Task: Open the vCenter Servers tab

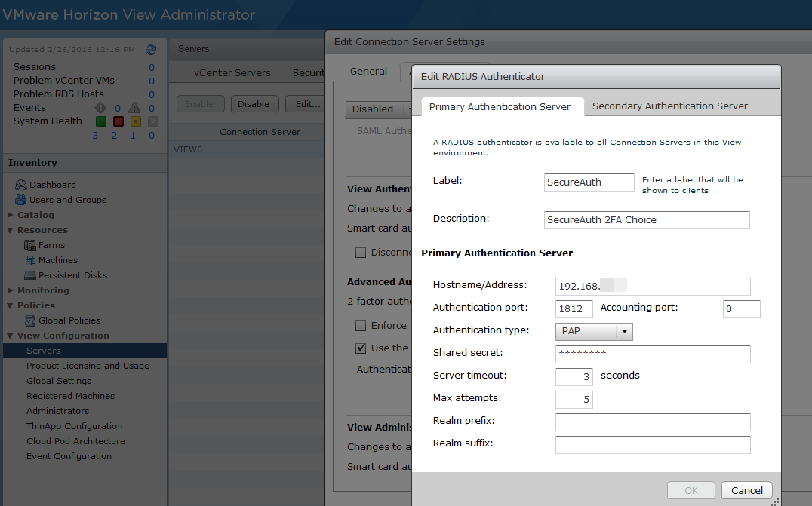Action: click(232, 73)
